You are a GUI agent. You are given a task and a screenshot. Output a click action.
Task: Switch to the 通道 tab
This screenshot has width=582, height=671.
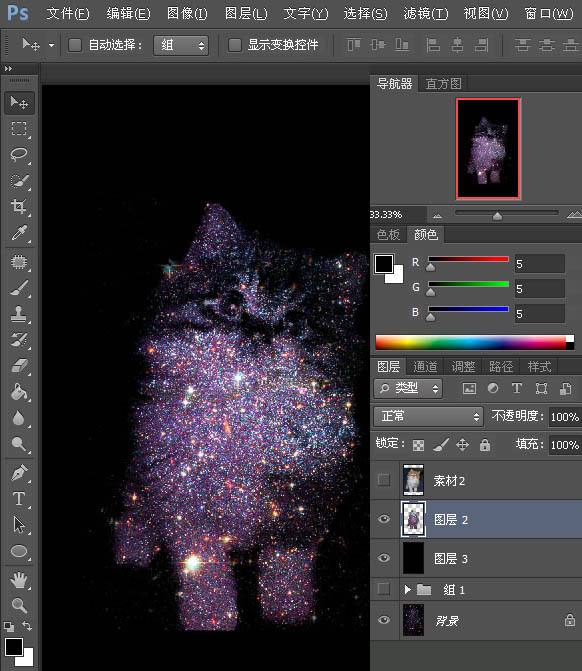425,367
